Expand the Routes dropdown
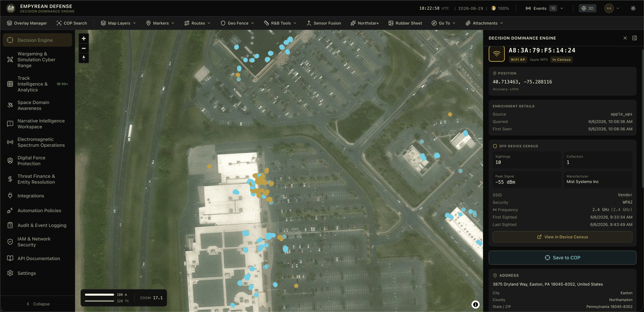The width and height of the screenshot is (644, 312). [x=197, y=23]
